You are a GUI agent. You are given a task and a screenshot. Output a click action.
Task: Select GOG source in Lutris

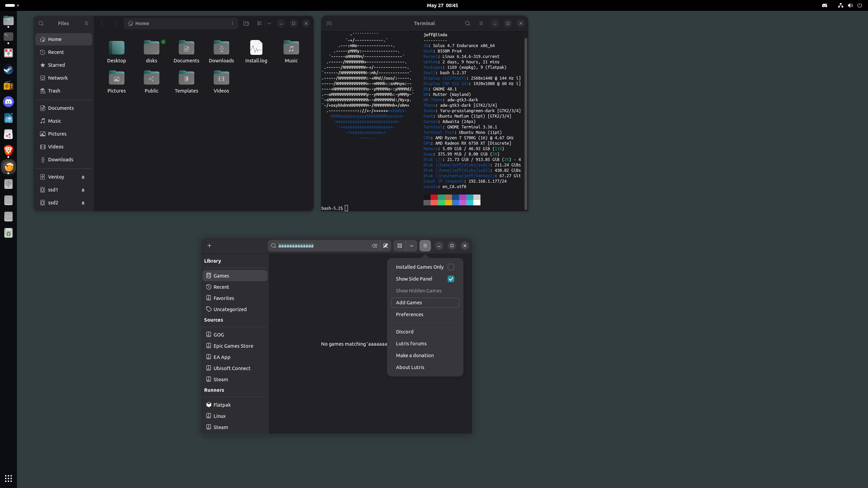235,335
